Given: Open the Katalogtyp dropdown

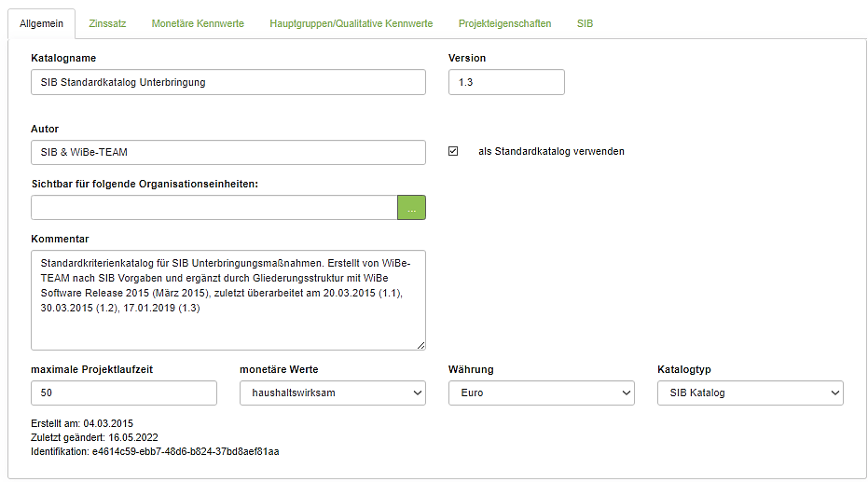Looking at the screenshot, I should tap(750, 393).
